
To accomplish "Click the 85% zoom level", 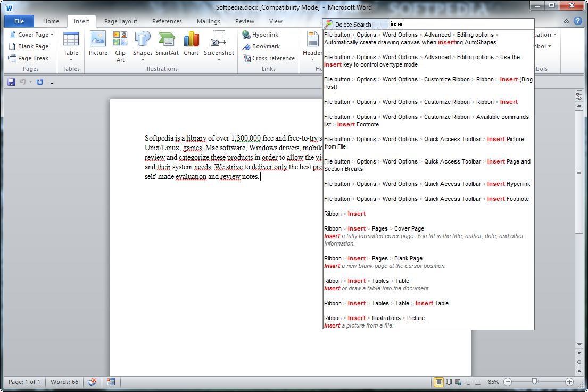I will click(x=493, y=382).
